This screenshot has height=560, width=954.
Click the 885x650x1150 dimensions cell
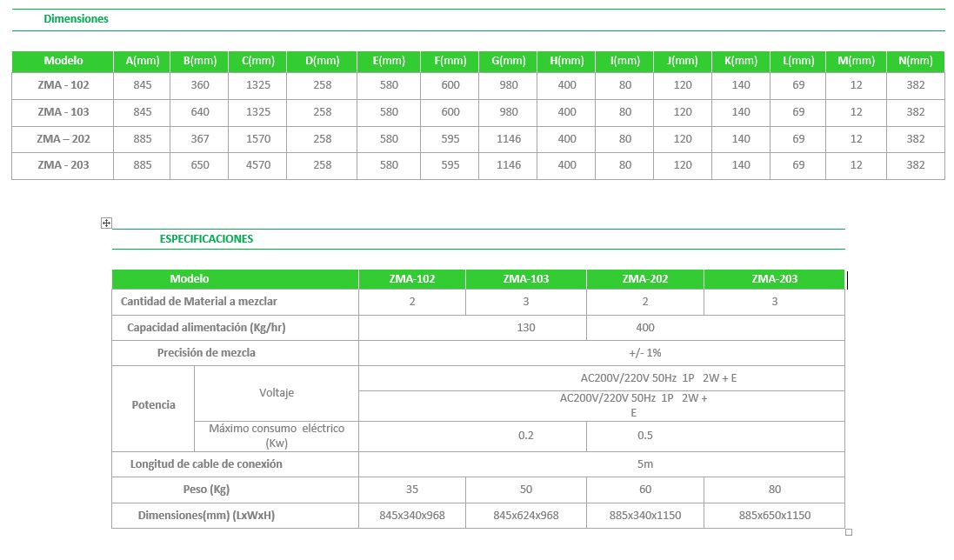[x=773, y=516]
